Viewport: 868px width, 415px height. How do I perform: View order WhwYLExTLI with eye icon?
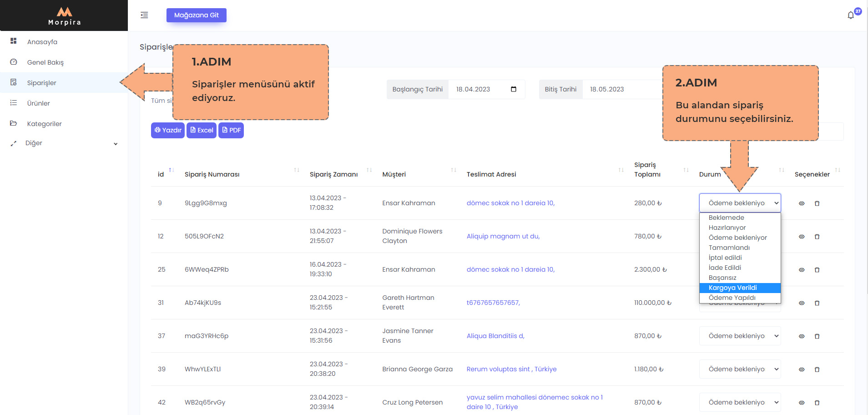click(802, 369)
